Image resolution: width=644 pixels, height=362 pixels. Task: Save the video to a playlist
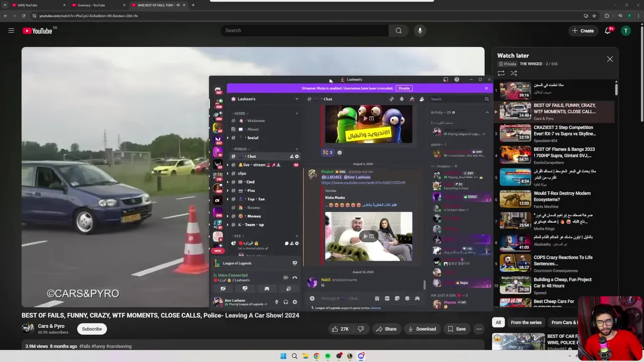[456, 329]
